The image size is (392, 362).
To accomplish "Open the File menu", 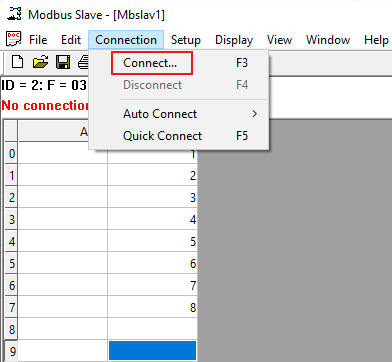I will coord(38,40).
